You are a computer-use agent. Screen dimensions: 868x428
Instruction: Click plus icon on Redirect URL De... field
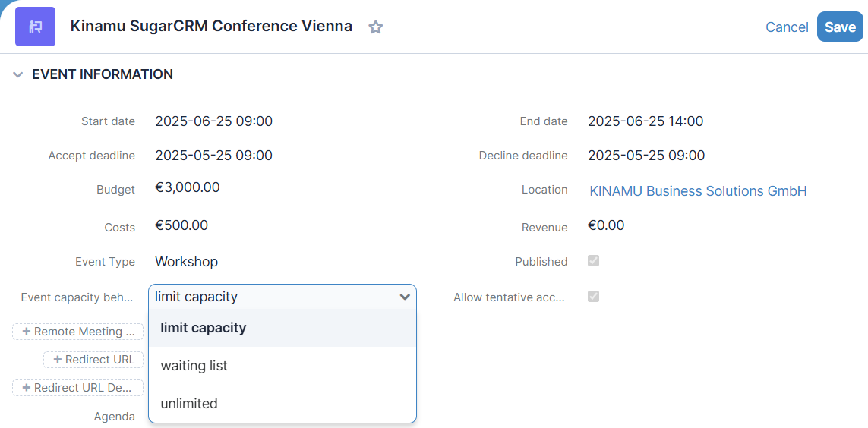coord(27,388)
